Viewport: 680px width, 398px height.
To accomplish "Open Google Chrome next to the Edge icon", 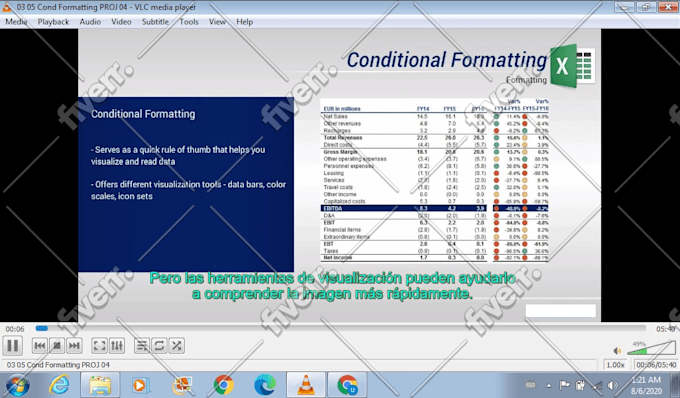I will coord(223,385).
